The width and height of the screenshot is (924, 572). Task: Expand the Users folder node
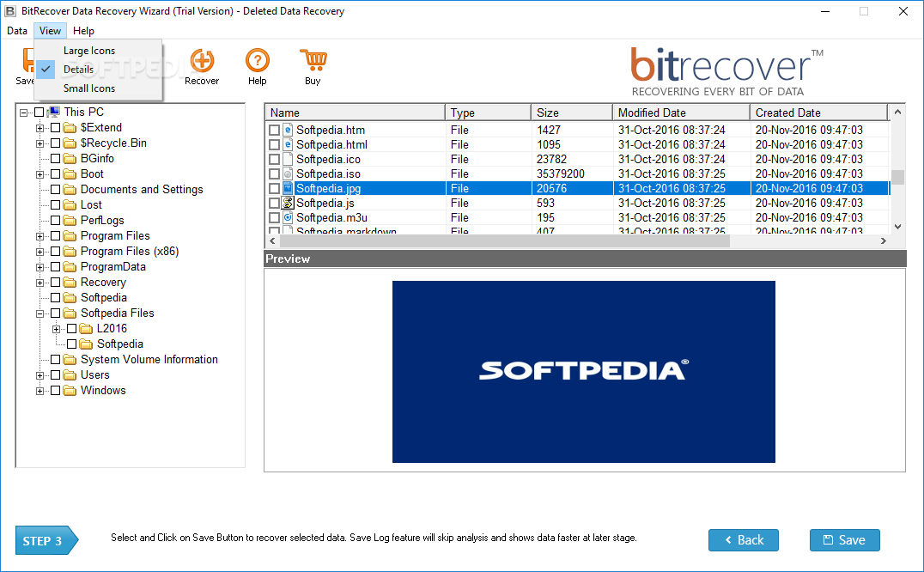pos(40,375)
